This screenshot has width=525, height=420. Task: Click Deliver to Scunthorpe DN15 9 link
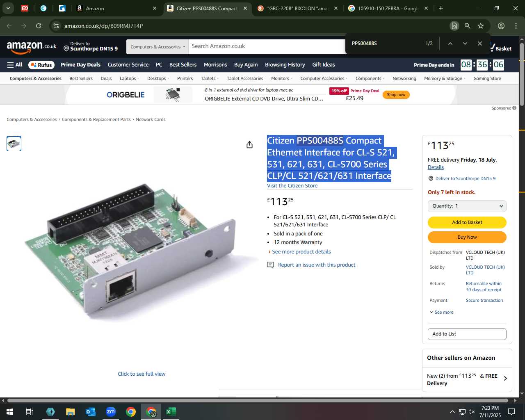(466, 178)
